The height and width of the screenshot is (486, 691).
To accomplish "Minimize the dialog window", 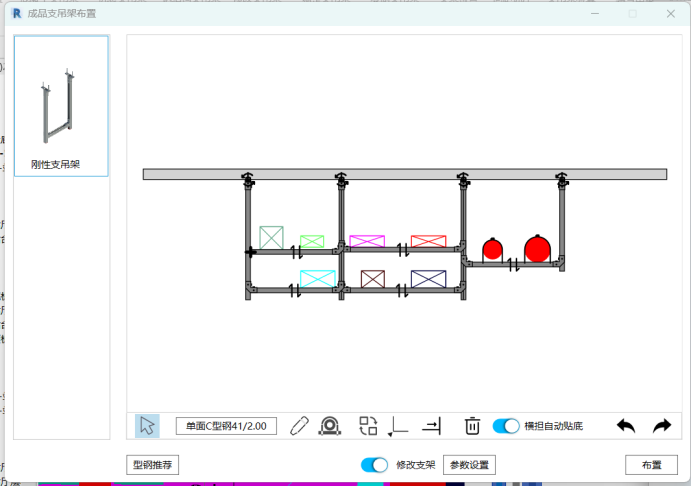I will point(595,14).
